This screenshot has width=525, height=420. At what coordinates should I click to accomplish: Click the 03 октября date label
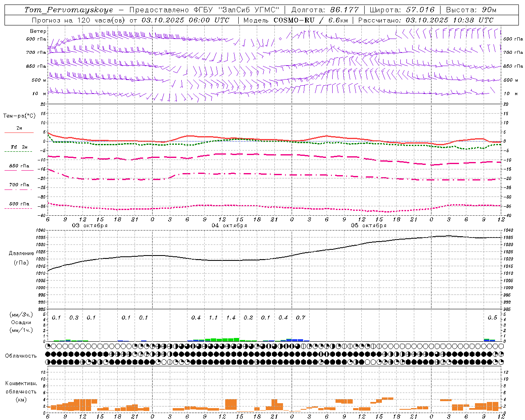tap(90, 226)
